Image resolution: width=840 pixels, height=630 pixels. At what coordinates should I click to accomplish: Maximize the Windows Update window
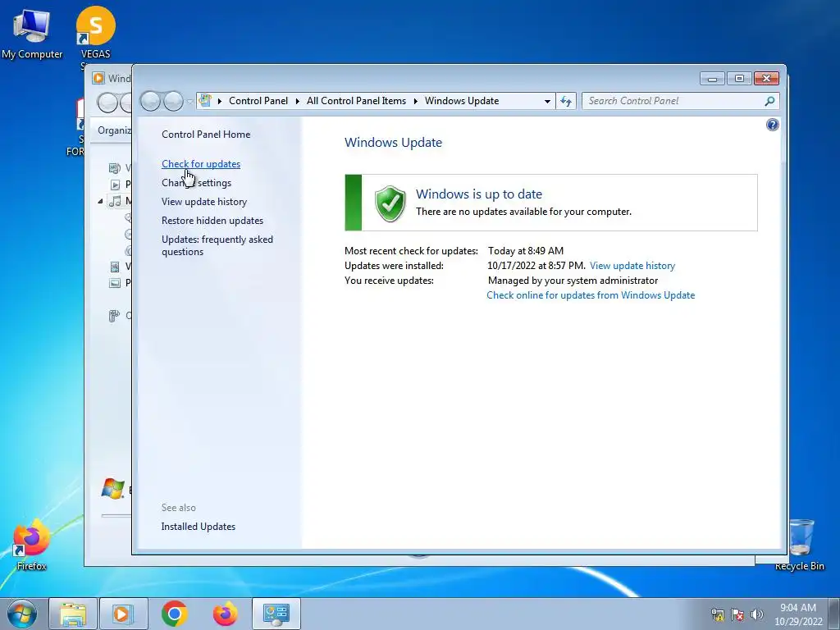[x=739, y=79]
